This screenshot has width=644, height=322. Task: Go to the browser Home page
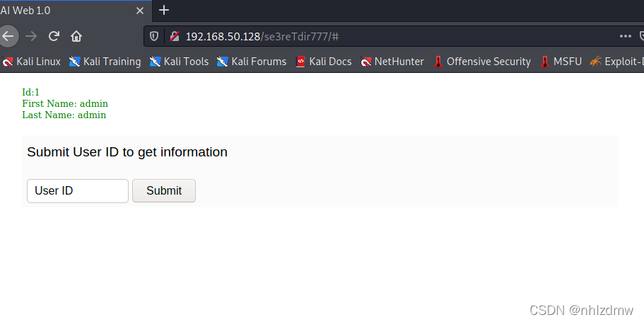pos(76,36)
